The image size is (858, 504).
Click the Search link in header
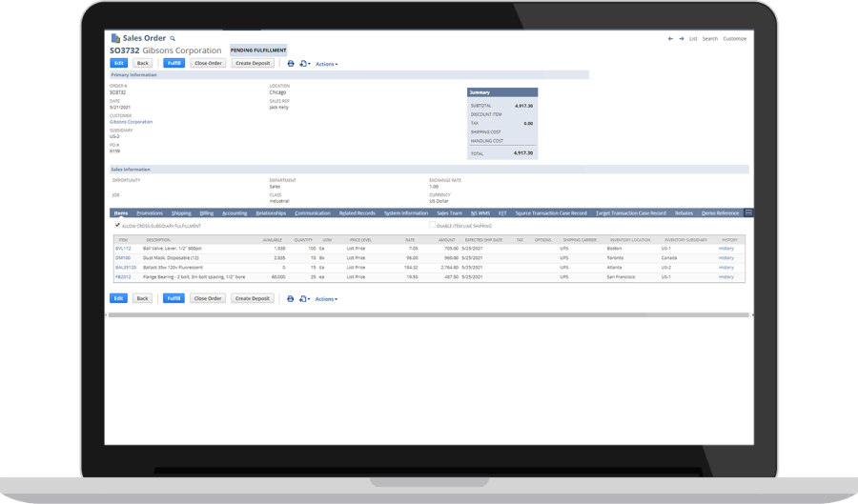(709, 39)
